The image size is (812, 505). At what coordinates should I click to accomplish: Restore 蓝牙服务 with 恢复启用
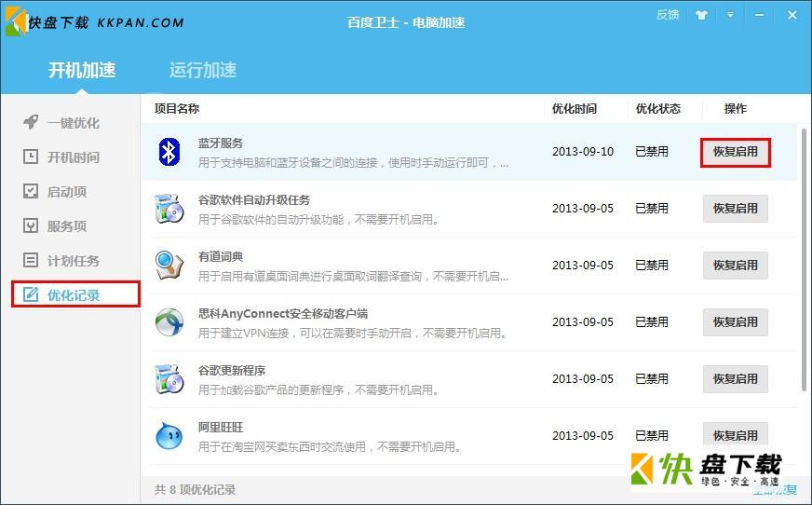coord(736,152)
